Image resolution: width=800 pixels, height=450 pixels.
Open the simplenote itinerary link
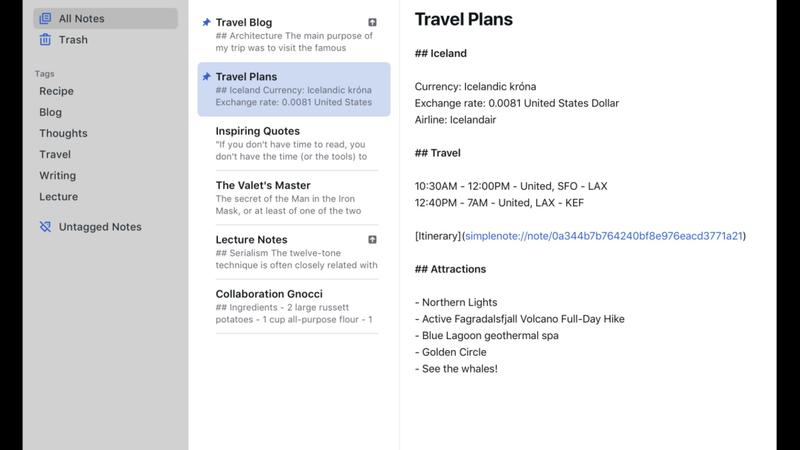pyautogui.click(x=604, y=236)
